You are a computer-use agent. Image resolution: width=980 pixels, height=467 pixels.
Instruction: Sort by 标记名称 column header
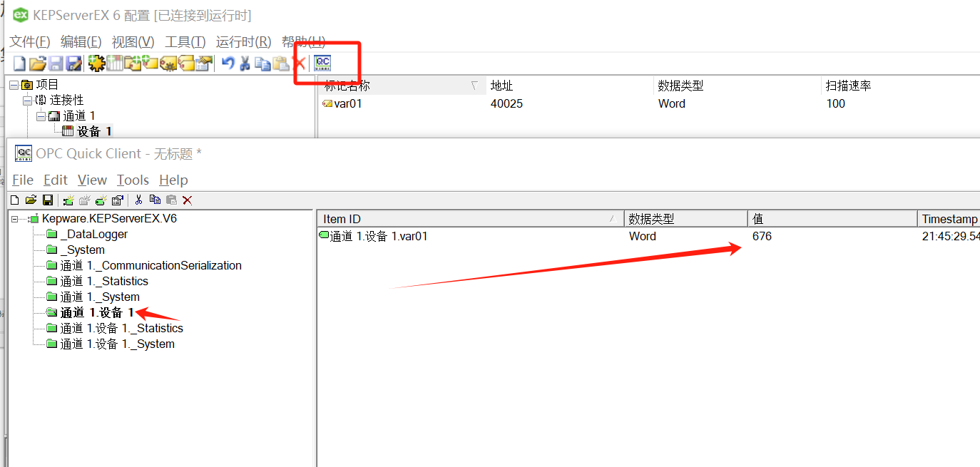click(402, 86)
